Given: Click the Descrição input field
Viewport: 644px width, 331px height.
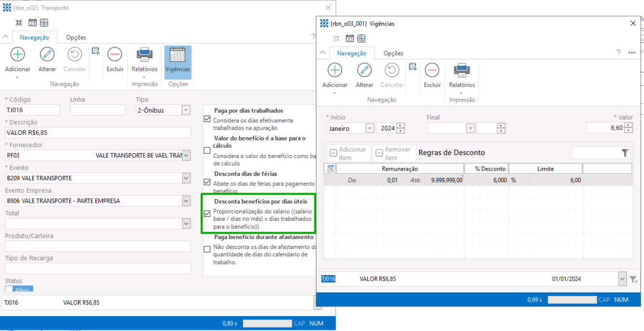Looking at the screenshot, I should 98,133.
